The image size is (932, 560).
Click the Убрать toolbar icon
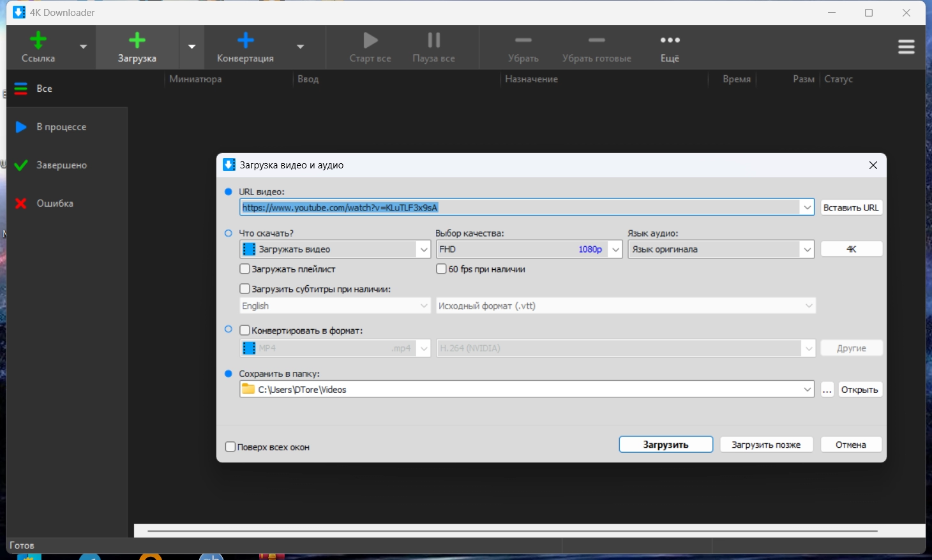pos(523,40)
